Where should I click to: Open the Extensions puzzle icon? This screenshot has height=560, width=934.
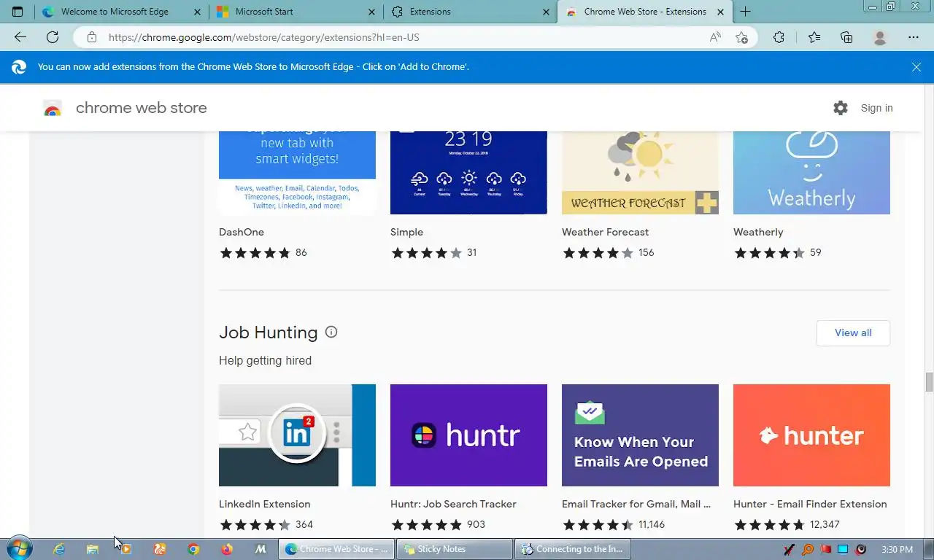tap(779, 37)
